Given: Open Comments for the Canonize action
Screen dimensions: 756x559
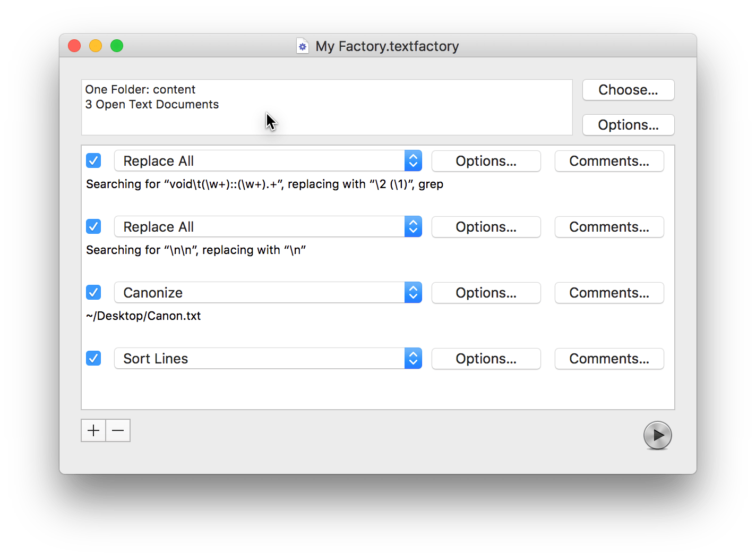Looking at the screenshot, I should [x=609, y=293].
